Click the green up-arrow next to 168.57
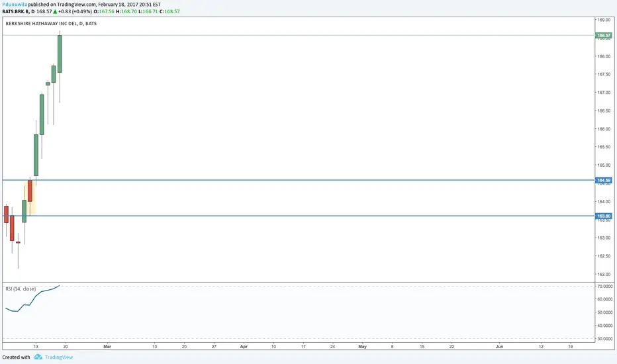Image resolution: width=617 pixels, height=364 pixels. (55, 12)
